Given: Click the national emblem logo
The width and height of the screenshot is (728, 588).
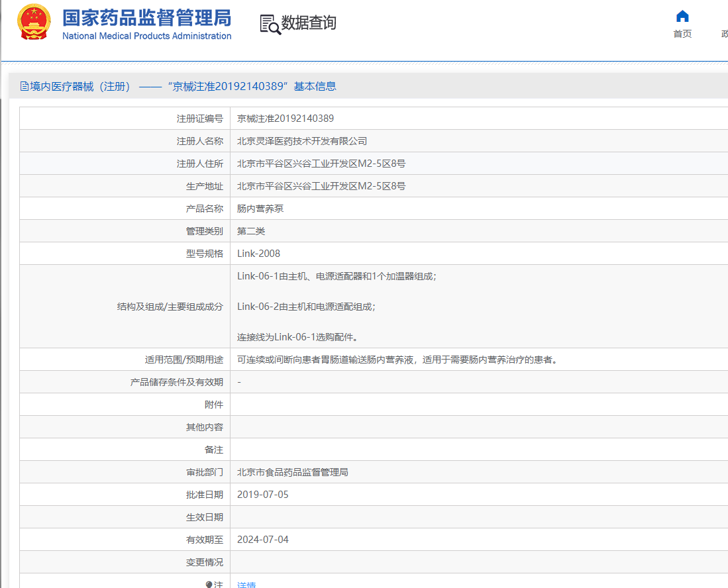Looking at the screenshot, I should pyautogui.click(x=34, y=21).
